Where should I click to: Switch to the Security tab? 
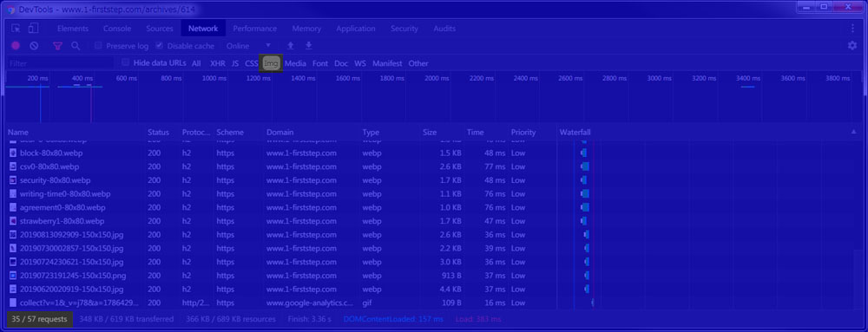[404, 29]
